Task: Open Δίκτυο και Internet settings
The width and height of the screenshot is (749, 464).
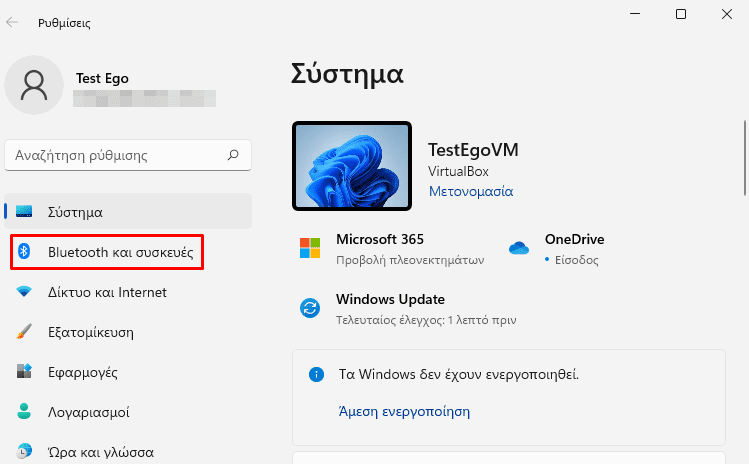Action: coord(128,292)
